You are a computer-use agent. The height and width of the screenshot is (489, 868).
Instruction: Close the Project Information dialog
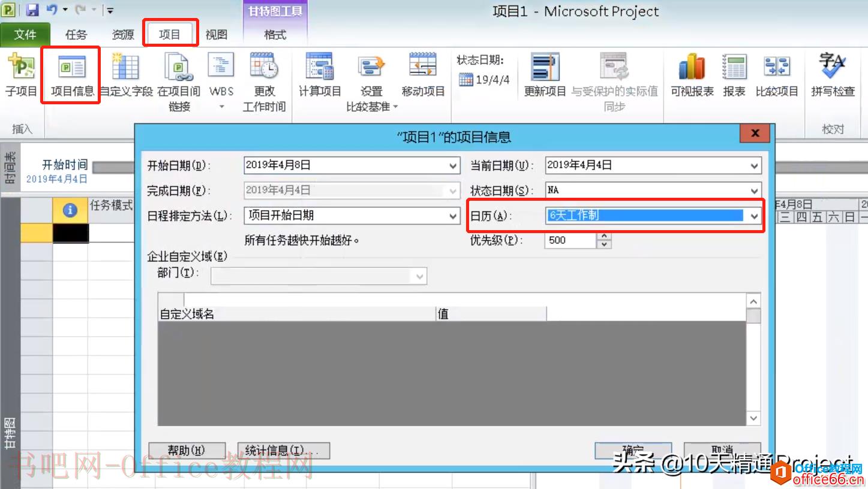[x=755, y=134]
